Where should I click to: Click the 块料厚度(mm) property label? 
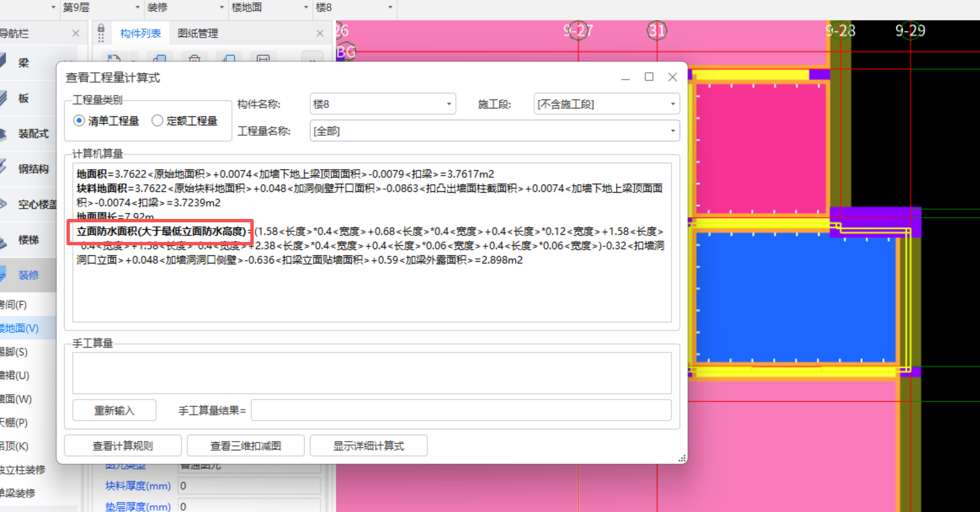point(138,486)
